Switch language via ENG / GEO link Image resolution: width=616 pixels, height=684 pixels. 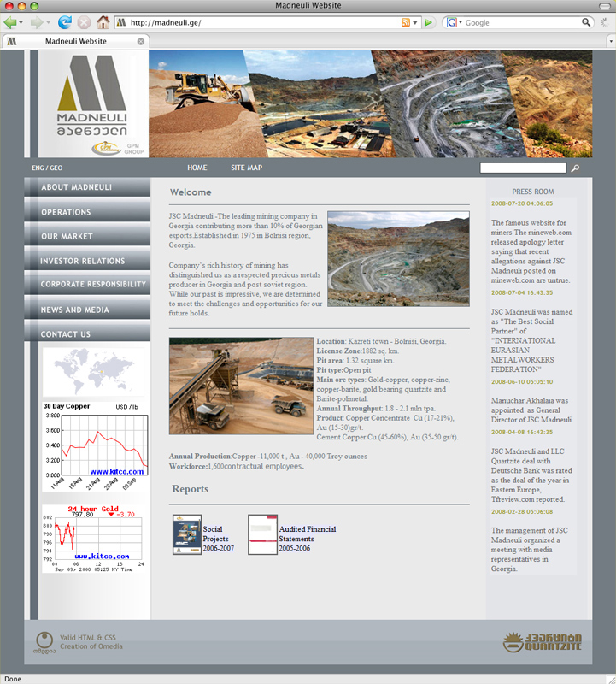47,168
